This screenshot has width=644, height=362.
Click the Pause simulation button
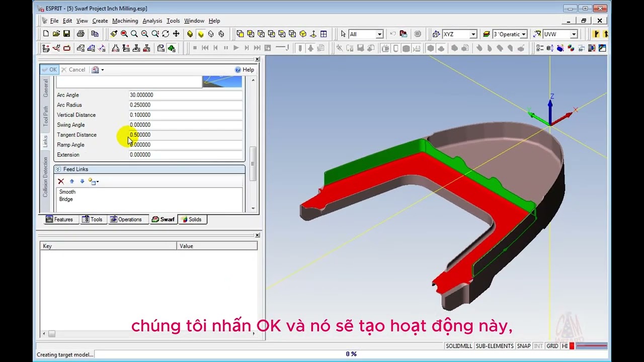[x=226, y=48]
